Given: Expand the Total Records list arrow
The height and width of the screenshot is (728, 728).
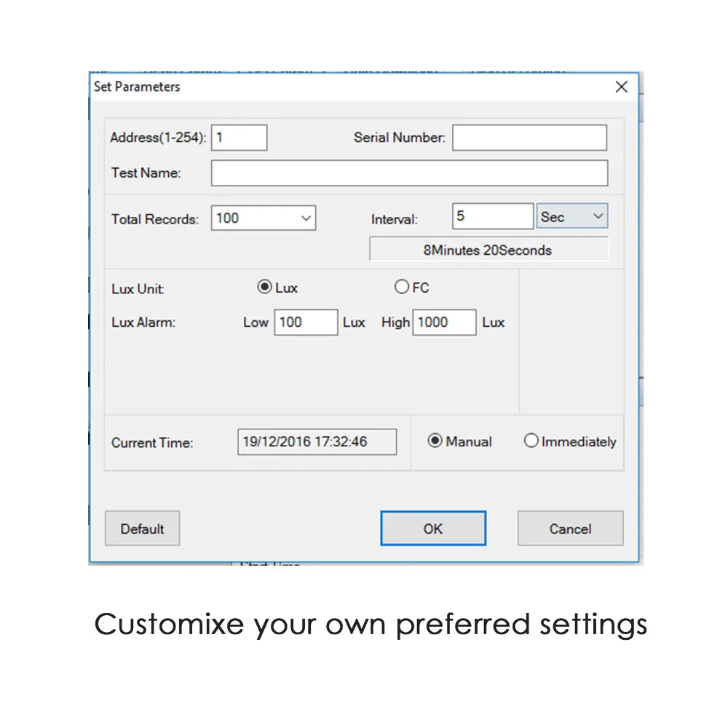Looking at the screenshot, I should [x=306, y=218].
